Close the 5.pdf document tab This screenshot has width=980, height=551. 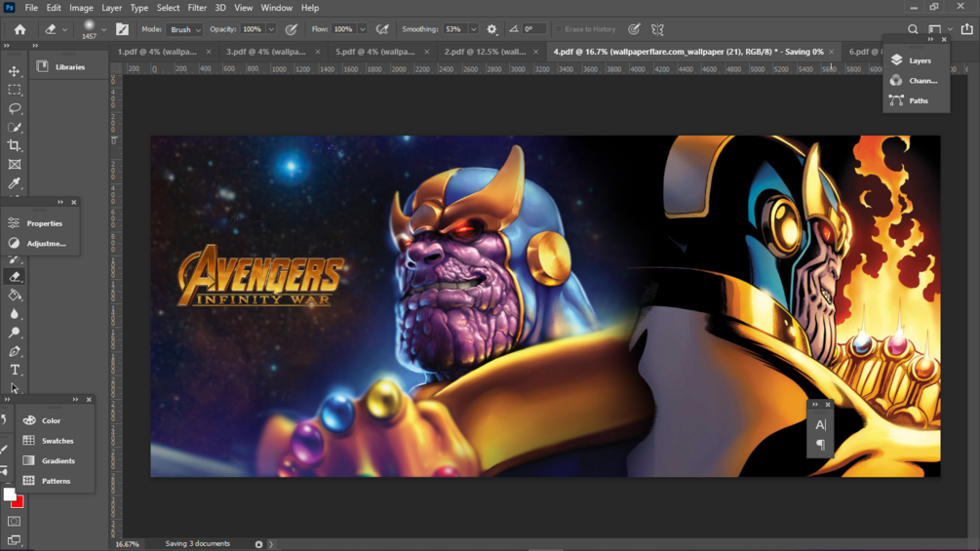427,52
